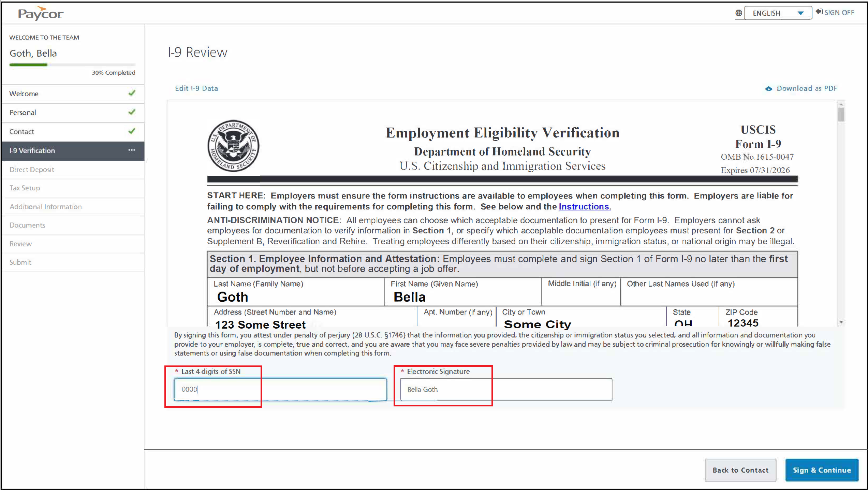This screenshot has height=490, width=868.
Task: Click the Sign Off icon
Action: pos(819,12)
